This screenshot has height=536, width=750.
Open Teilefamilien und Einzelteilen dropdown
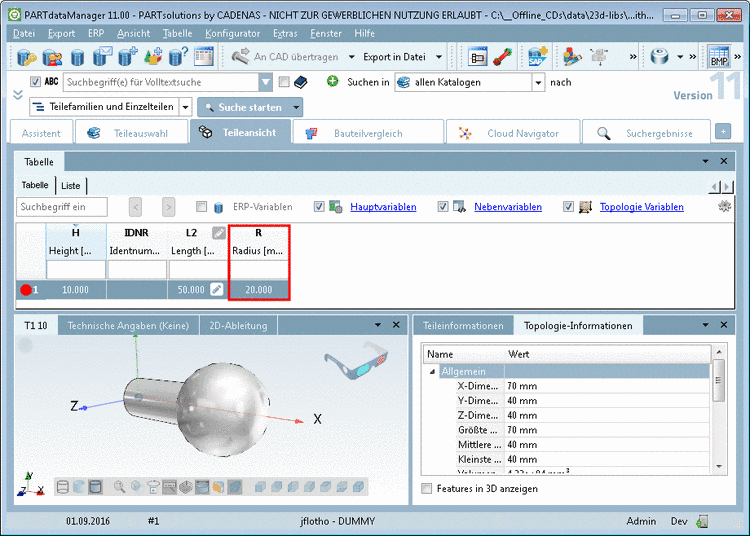(186, 107)
